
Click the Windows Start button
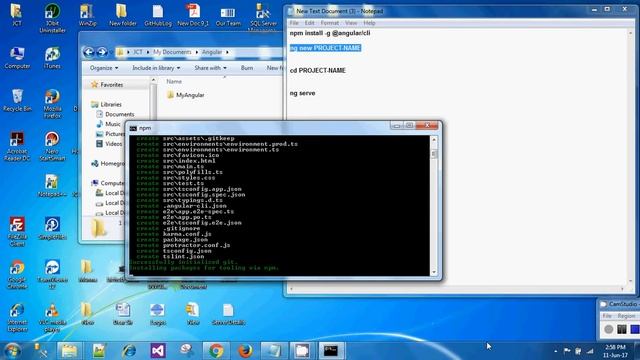(12, 351)
